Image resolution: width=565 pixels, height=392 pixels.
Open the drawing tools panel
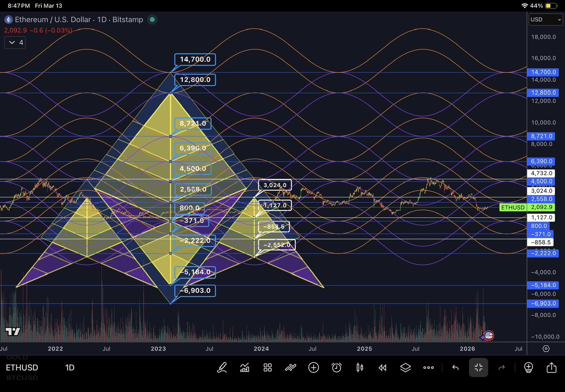click(222, 368)
